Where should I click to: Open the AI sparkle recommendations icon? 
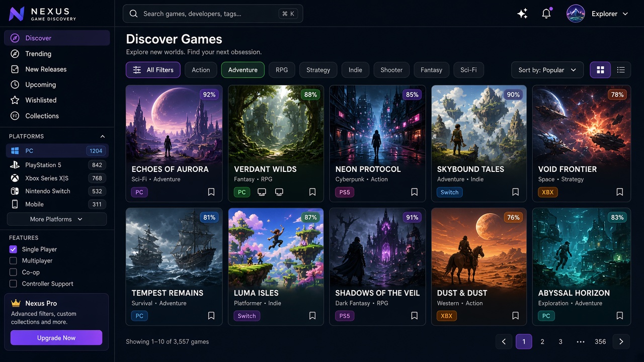523,14
